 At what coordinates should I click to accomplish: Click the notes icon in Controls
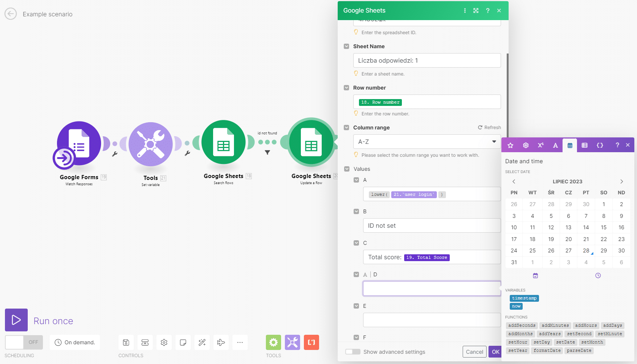[x=183, y=342]
